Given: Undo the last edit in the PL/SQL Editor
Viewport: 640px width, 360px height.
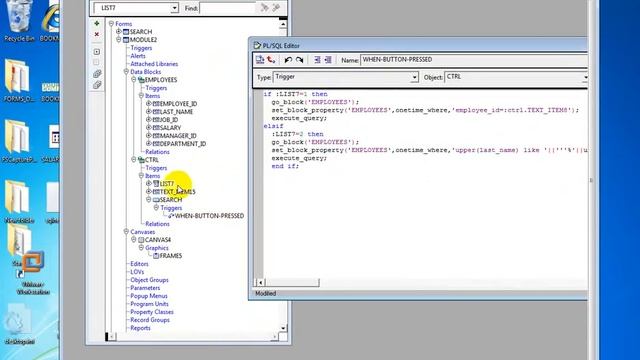Looking at the screenshot, I should (288, 60).
